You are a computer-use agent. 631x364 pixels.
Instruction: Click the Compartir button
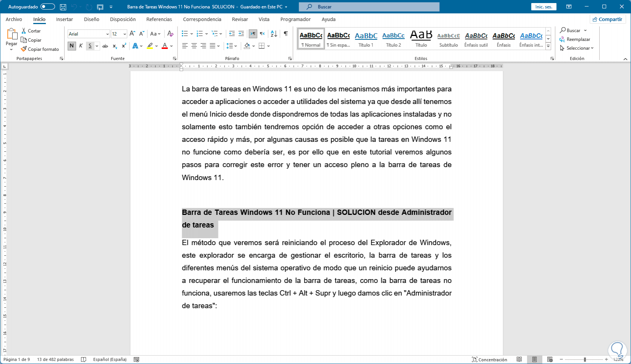pos(607,19)
